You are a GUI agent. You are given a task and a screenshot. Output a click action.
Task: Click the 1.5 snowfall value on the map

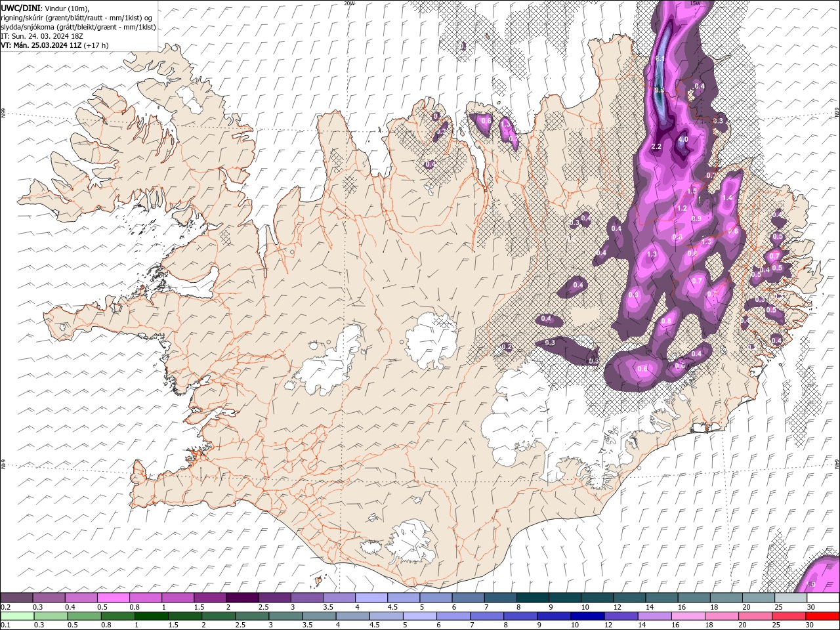click(x=692, y=192)
